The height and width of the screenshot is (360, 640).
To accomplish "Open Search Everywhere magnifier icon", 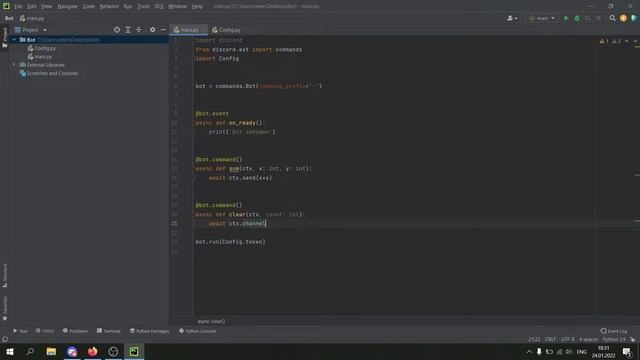I will (x=612, y=18).
